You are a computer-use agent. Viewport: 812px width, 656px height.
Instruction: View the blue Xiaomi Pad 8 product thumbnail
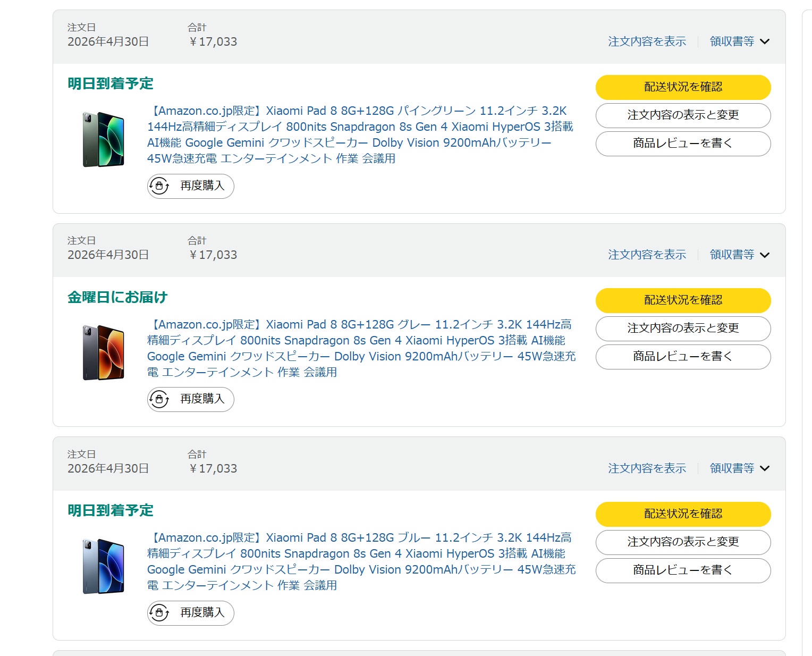(x=104, y=566)
